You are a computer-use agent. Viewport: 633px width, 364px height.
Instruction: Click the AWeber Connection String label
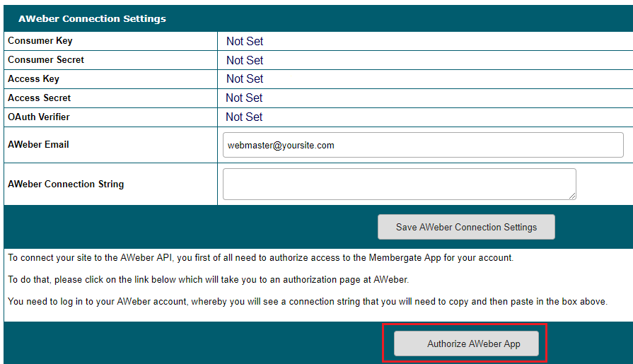point(66,184)
